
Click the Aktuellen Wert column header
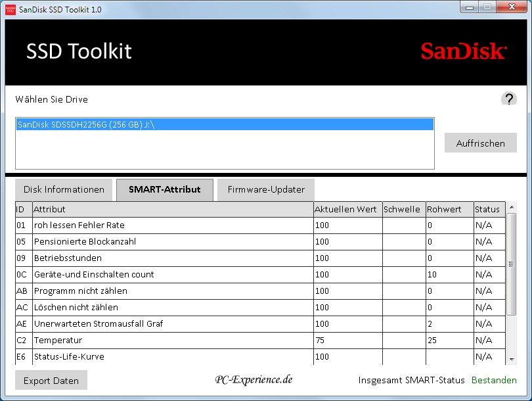[x=348, y=209]
